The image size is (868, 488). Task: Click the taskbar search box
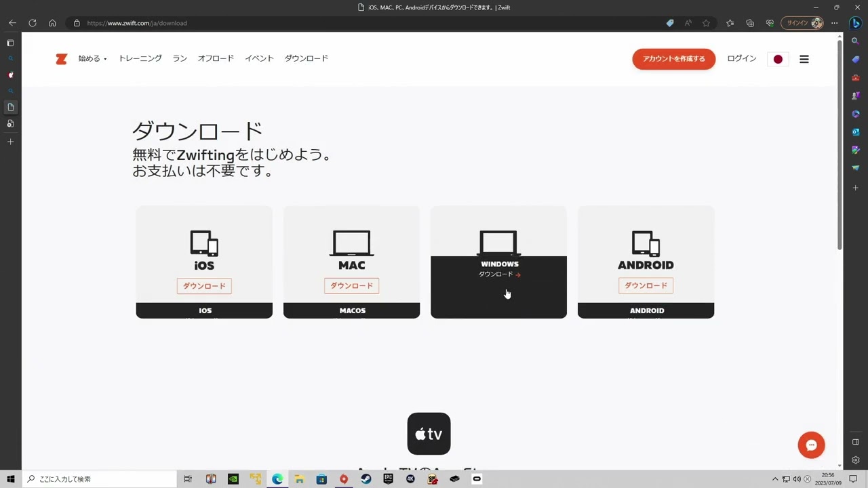(x=99, y=479)
